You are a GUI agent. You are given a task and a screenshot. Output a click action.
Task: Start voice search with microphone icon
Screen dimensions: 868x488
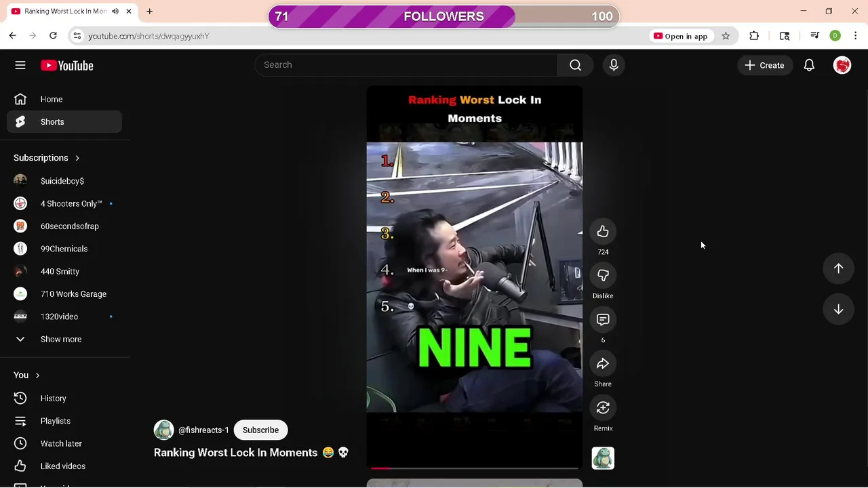coord(614,65)
